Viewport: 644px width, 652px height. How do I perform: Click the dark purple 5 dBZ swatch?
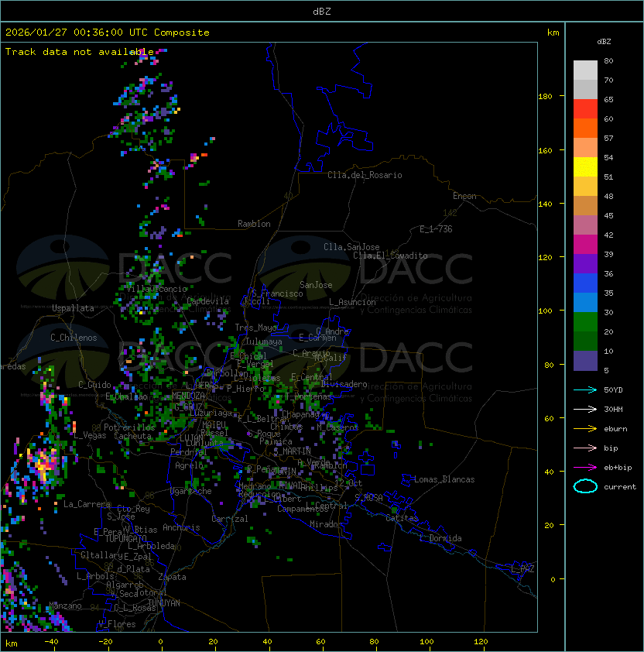pos(585,361)
